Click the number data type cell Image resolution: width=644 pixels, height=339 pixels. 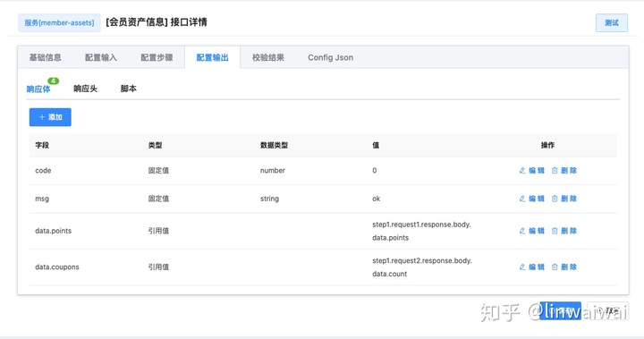pos(272,171)
